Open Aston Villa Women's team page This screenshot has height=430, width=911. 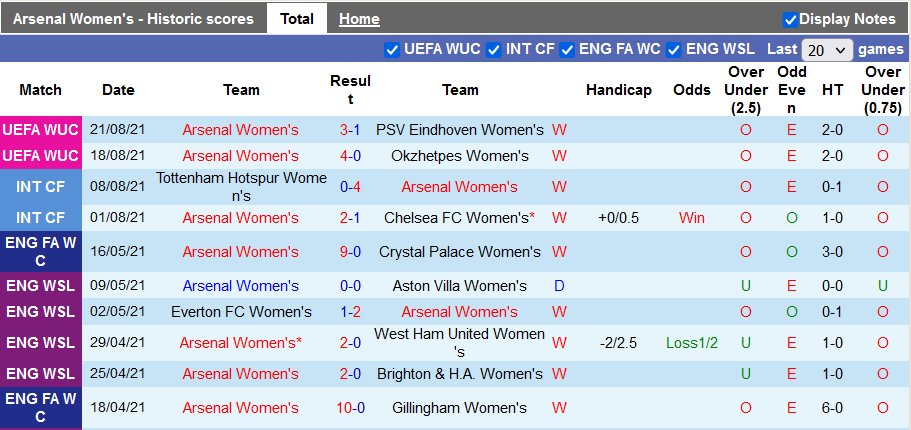pos(460,286)
